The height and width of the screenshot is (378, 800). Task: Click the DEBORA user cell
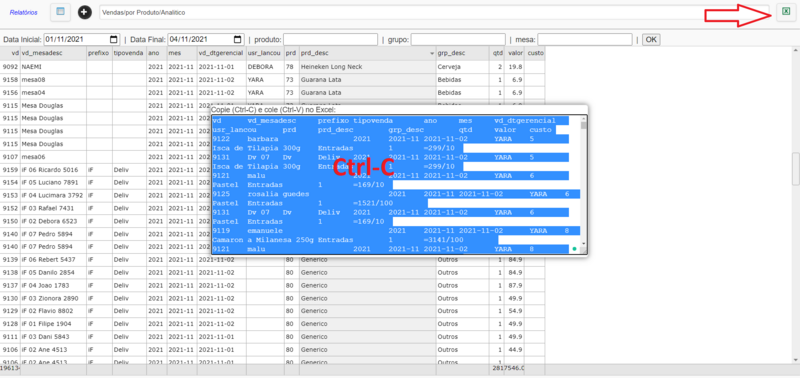point(265,67)
